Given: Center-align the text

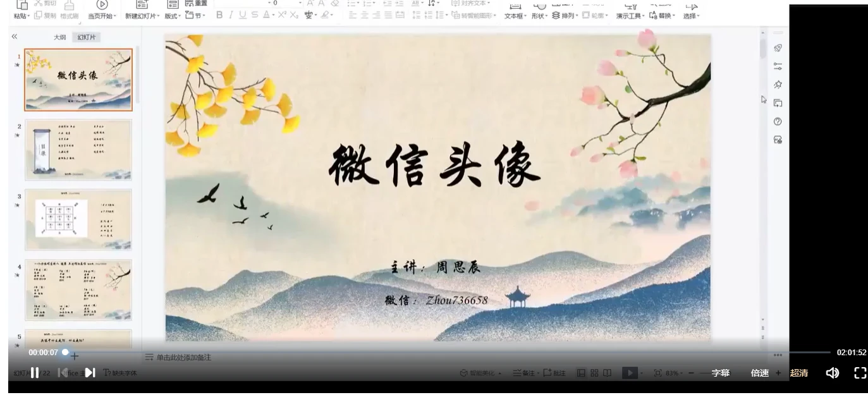Looking at the screenshot, I should pyautogui.click(x=365, y=15).
